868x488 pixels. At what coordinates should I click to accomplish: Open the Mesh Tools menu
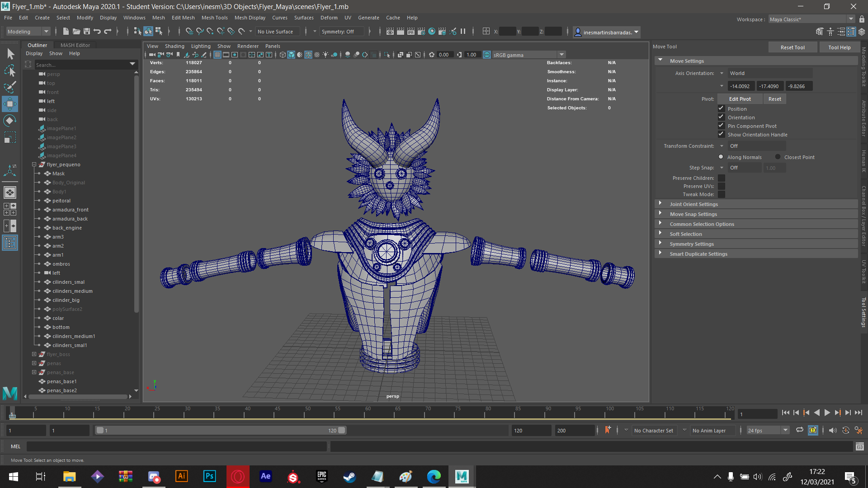coord(214,18)
